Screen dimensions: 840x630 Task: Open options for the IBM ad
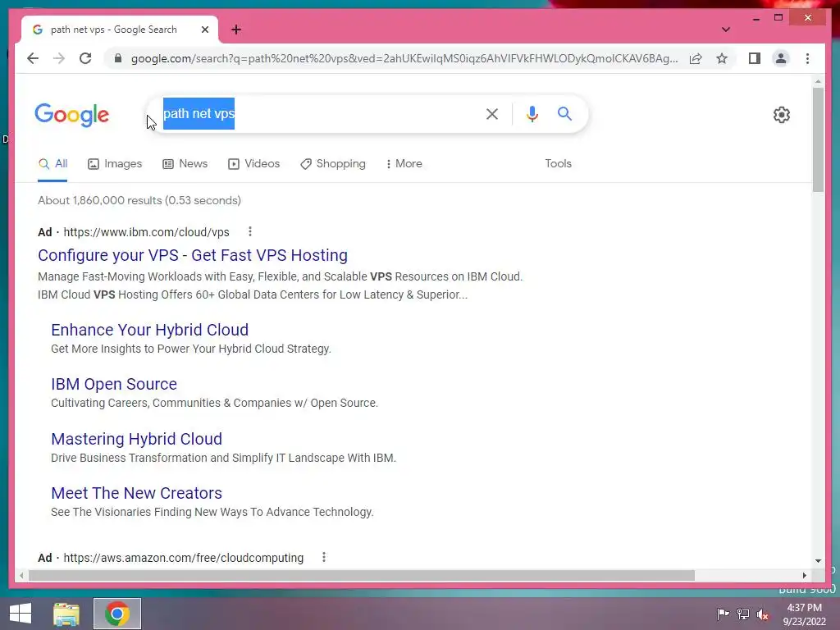(x=249, y=231)
